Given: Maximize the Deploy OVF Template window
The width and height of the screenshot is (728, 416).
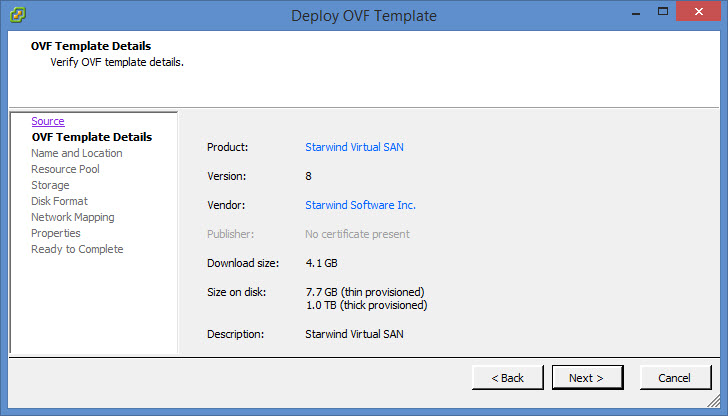Looking at the screenshot, I should click(x=663, y=12).
